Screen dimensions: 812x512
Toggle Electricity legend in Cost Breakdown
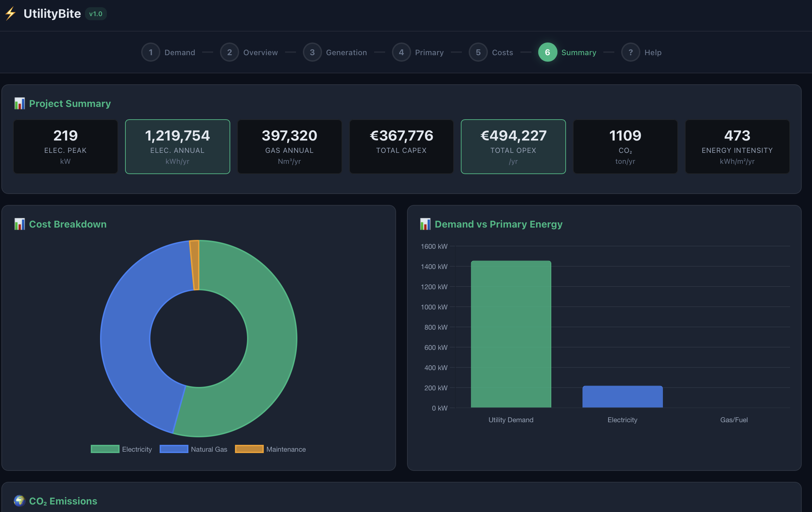click(x=122, y=449)
